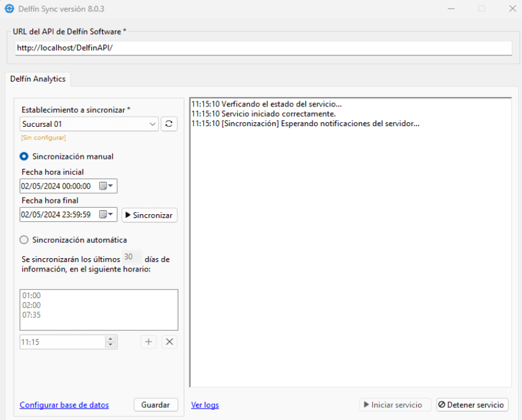Image resolution: width=522 pixels, height=420 pixels.
Task: Click the refresh establishments icon button
Action: [169, 124]
